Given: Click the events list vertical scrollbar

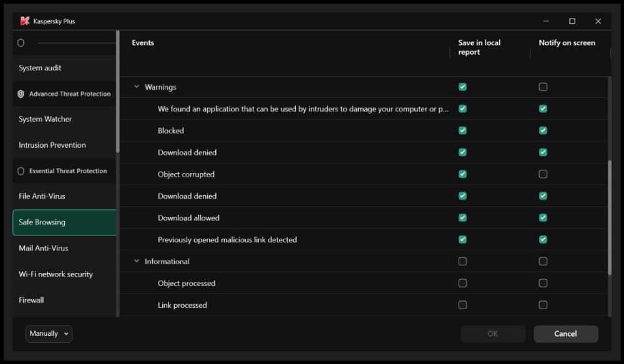Looking at the screenshot, I should [x=609, y=218].
